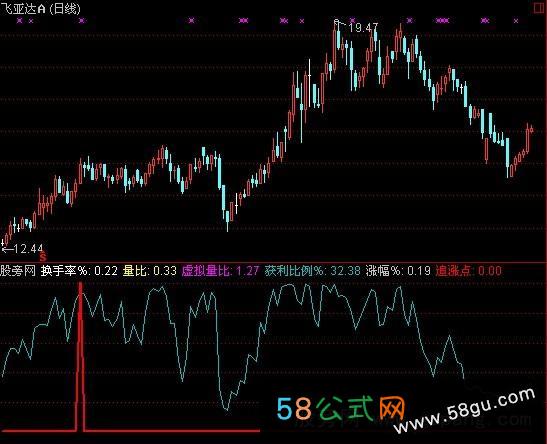Click the last red candlestick on the right
547x444 pixels.
click(x=531, y=130)
